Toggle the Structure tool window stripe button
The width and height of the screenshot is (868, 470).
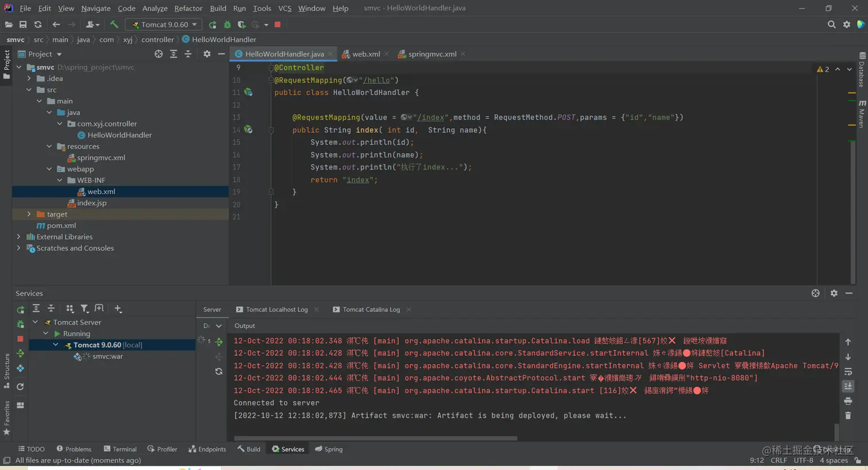tap(6, 371)
